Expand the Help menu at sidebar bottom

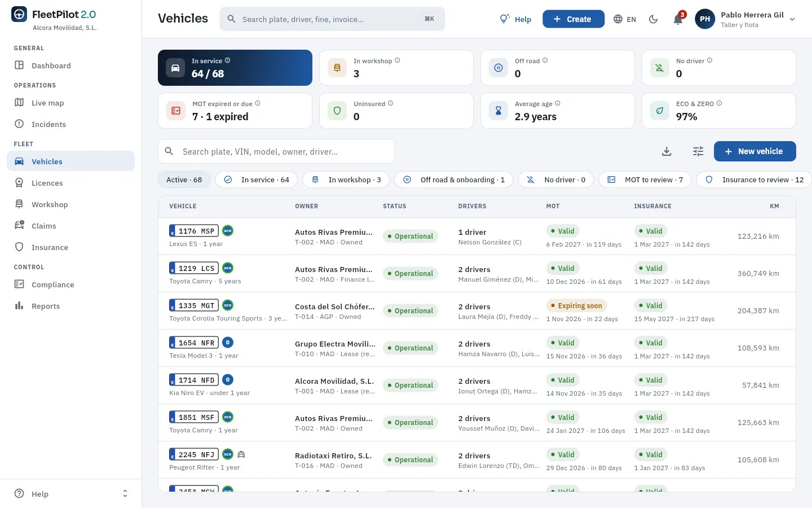71,494
